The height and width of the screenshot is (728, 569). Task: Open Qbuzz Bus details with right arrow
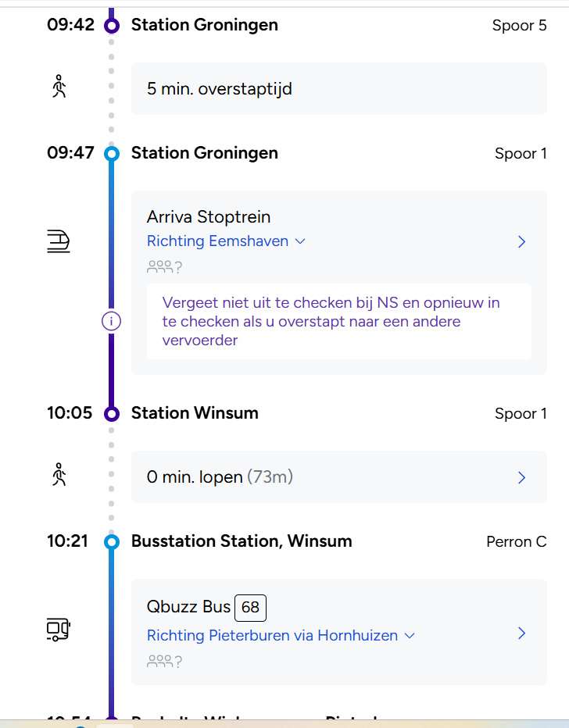coord(522,633)
